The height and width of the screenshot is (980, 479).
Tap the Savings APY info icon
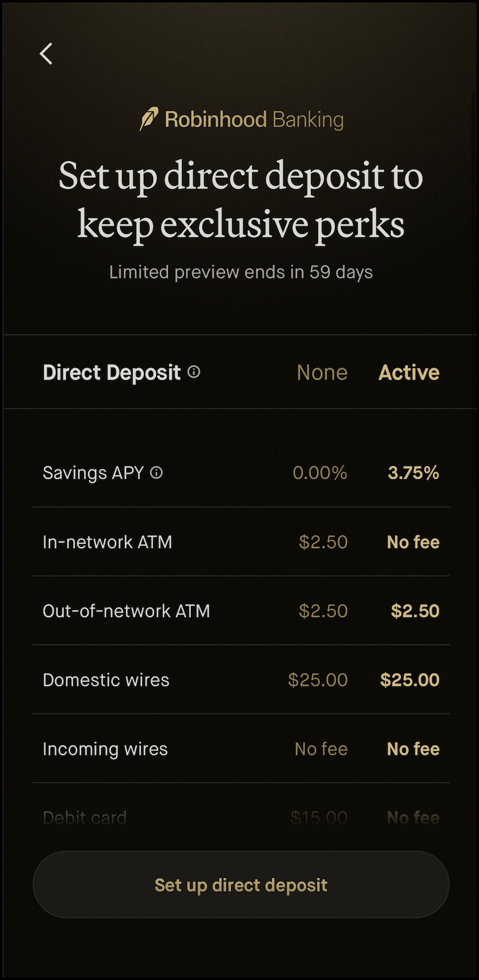[157, 473]
